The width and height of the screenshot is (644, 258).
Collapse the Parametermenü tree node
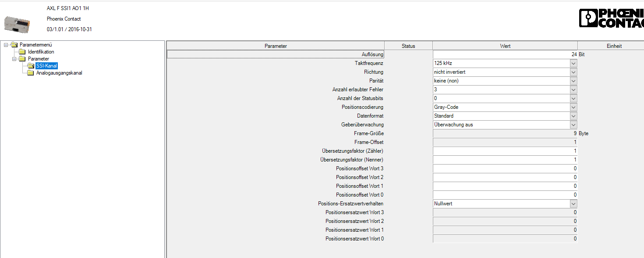6,45
